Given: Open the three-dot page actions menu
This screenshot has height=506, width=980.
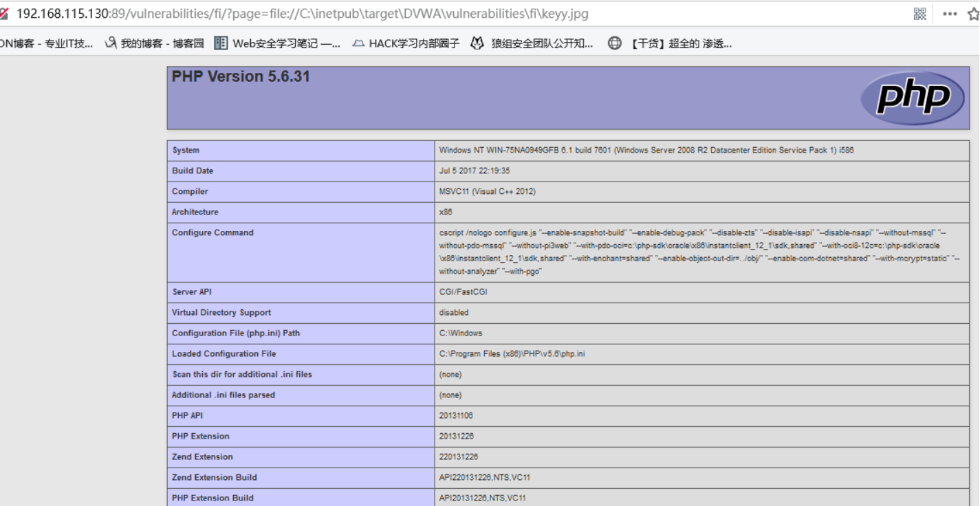Looking at the screenshot, I should click(x=950, y=14).
